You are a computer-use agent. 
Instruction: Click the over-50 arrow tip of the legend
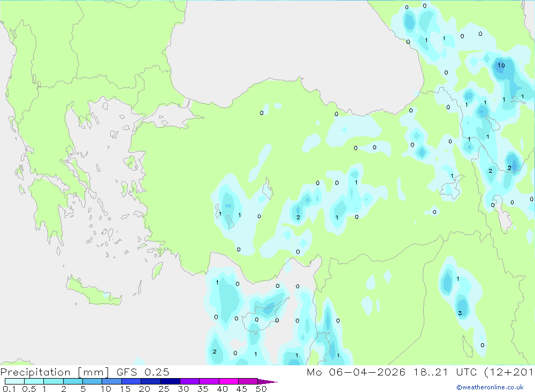(x=267, y=382)
